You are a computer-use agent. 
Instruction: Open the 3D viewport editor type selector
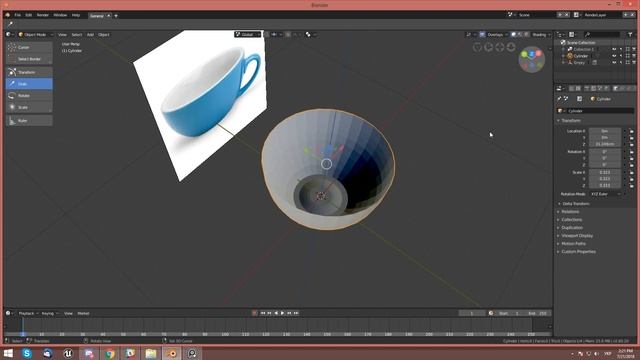(9, 35)
